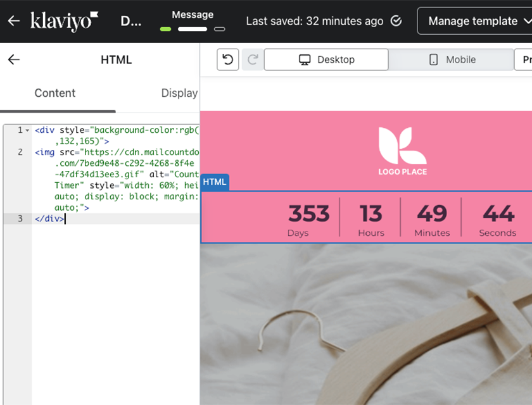Click the Klaviyo logo
The image size is (532, 405).
tap(64, 21)
